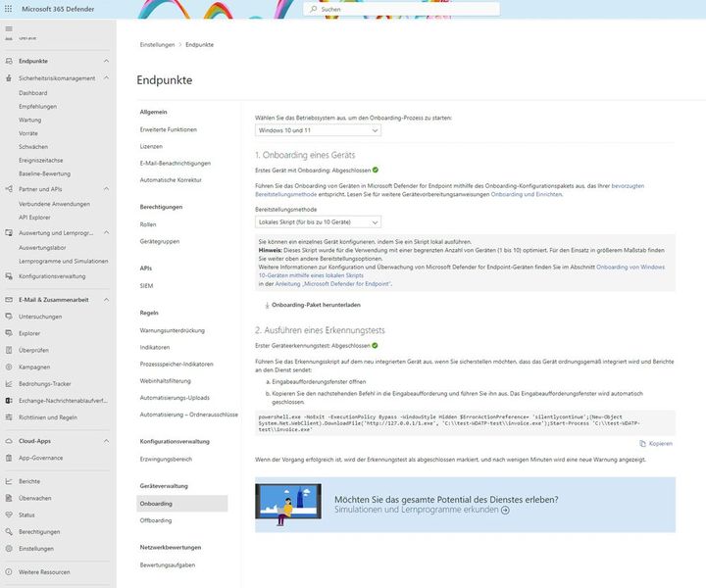706x588 pixels.
Task: Click the Partner und APIs icon
Action: pyautogui.click(x=9, y=189)
